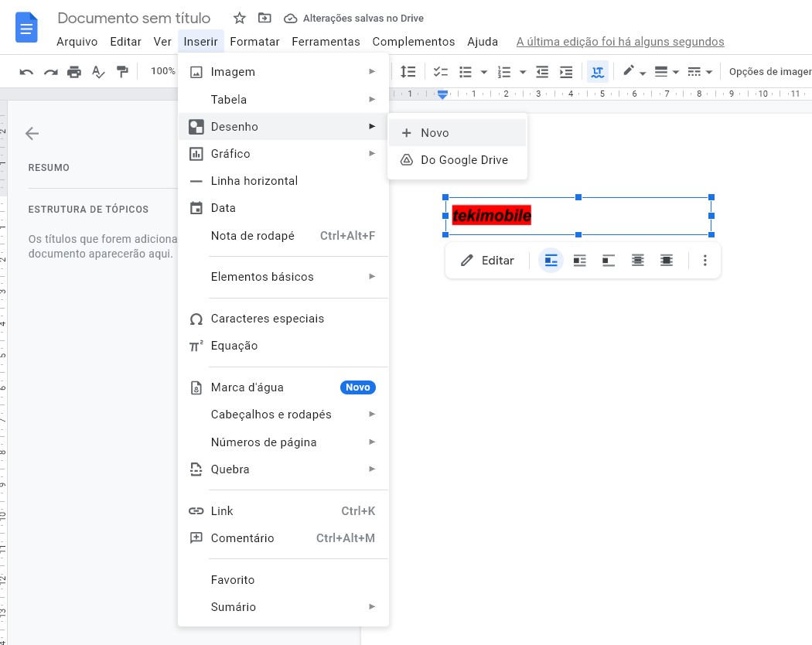Open the Editar menu in menu bar
The image size is (812, 645).
[x=125, y=42]
